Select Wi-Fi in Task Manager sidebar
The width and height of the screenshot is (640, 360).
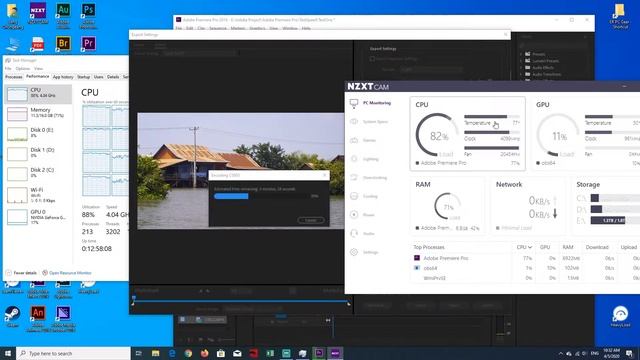click(38, 195)
